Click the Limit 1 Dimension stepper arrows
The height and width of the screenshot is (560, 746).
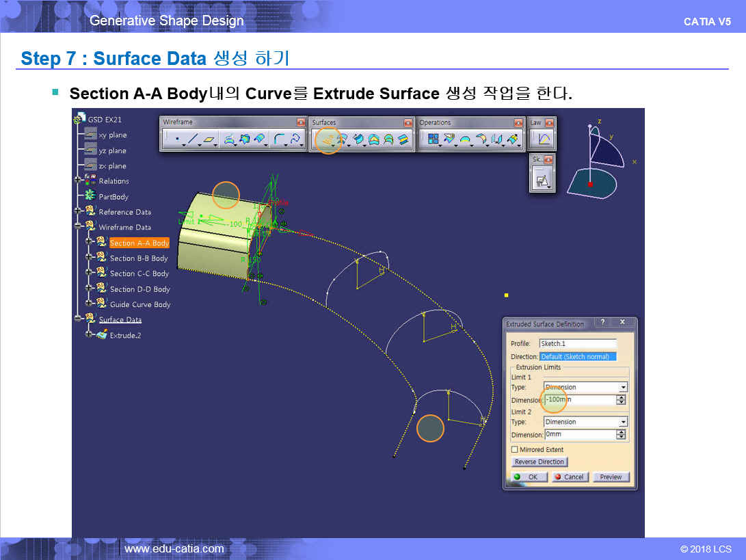[x=622, y=399]
